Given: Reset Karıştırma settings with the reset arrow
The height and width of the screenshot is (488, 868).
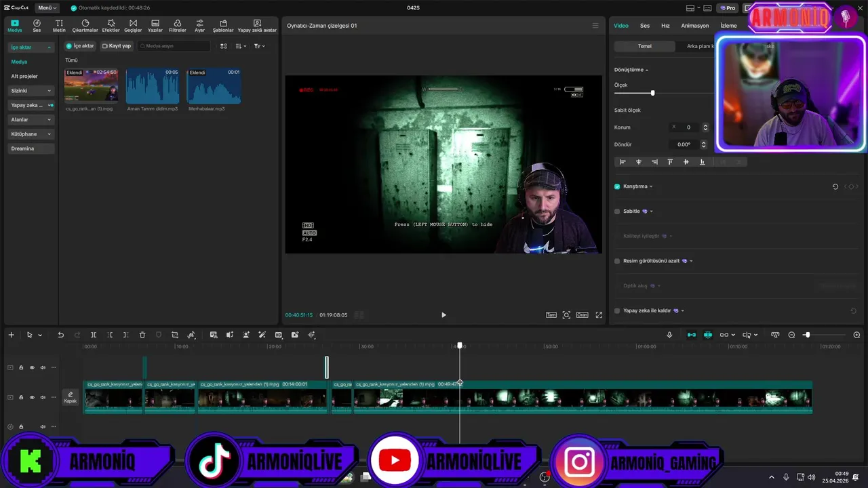Looking at the screenshot, I should tap(835, 186).
